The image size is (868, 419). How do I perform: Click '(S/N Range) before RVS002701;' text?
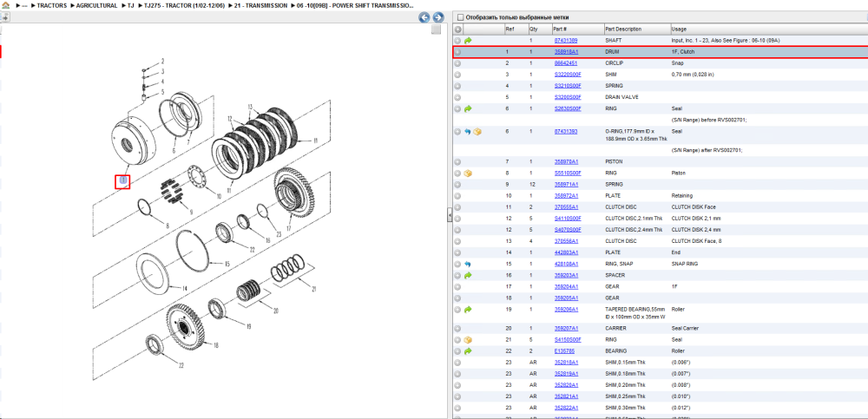click(708, 120)
